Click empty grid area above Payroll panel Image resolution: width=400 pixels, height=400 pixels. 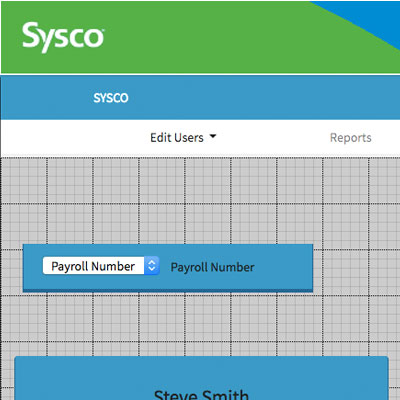(167, 200)
